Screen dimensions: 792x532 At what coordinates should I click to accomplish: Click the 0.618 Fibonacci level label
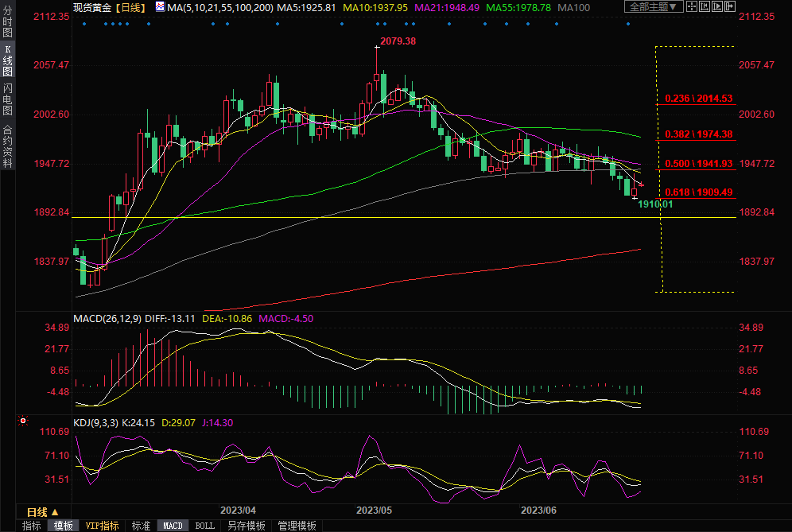pyautogui.click(x=699, y=192)
